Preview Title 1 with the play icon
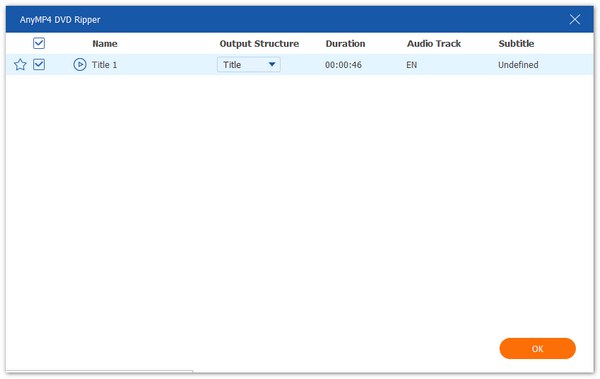The height and width of the screenshot is (379, 600). (x=80, y=65)
